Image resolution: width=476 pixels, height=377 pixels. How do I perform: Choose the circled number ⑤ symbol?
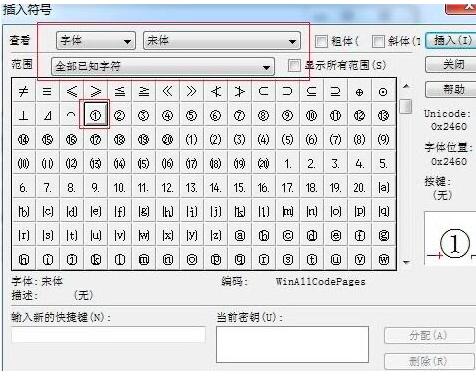[x=191, y=115]
